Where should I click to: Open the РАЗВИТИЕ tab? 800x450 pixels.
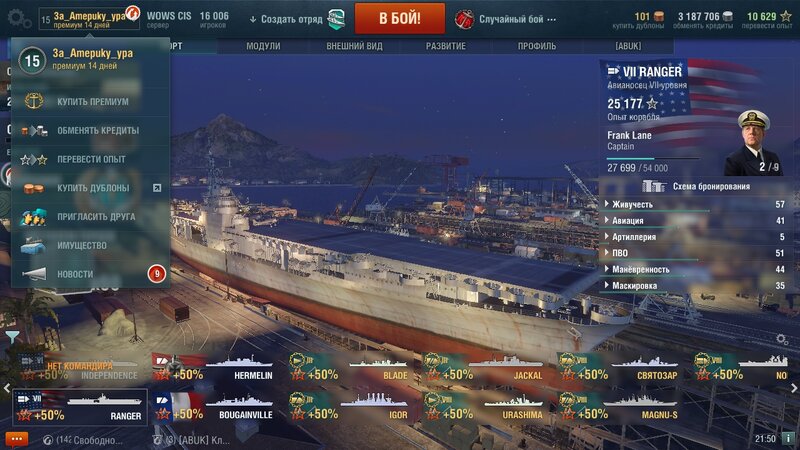445,46
